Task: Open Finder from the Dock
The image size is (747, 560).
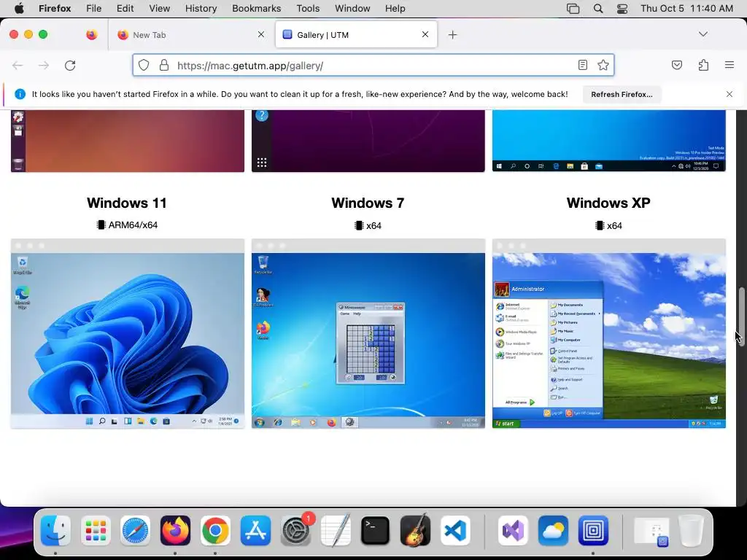Action: [55, 530]
